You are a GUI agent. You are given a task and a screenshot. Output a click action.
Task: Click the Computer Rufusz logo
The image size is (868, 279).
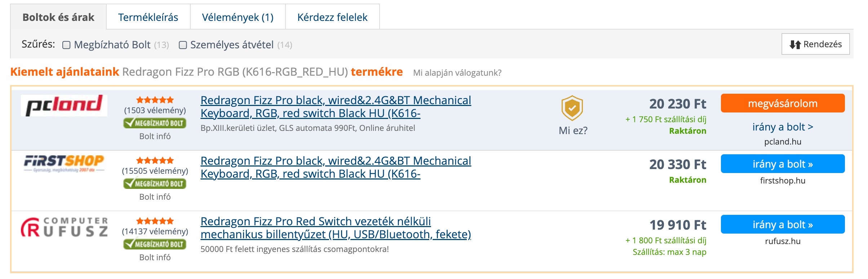(64, 227)
